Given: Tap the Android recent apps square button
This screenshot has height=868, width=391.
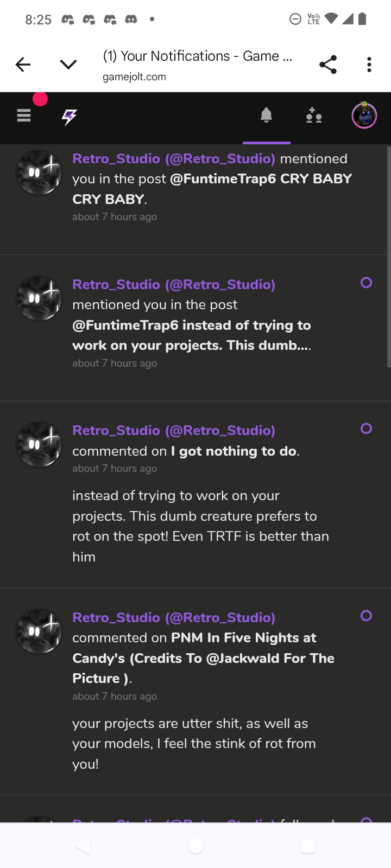Looking at the screenshot, I should [x=308, y=845].
